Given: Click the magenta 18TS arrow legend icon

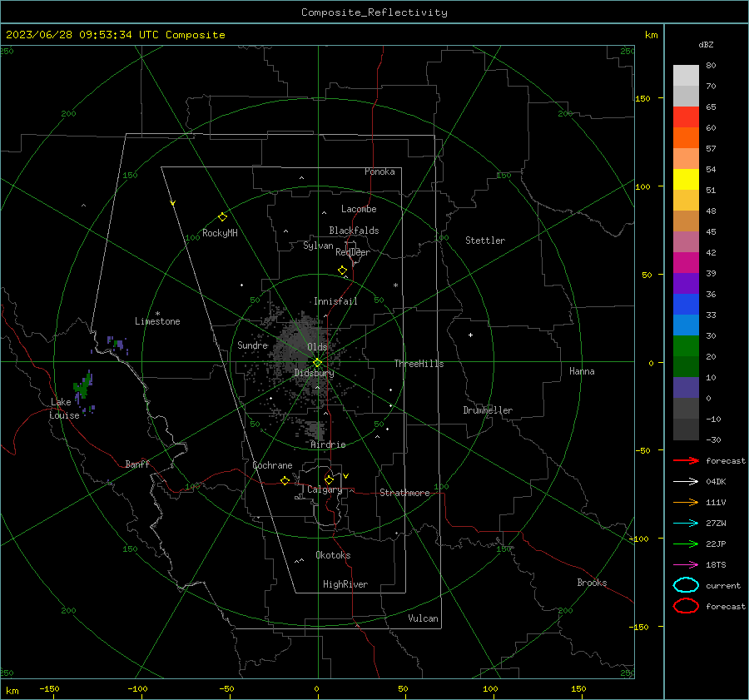Looking at the screenshot, I should click(x=686, y=565).
